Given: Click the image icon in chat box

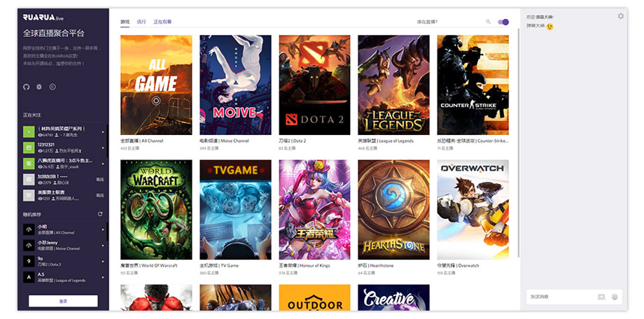Looking at the screenshot, I should click(x=601, y=297).
